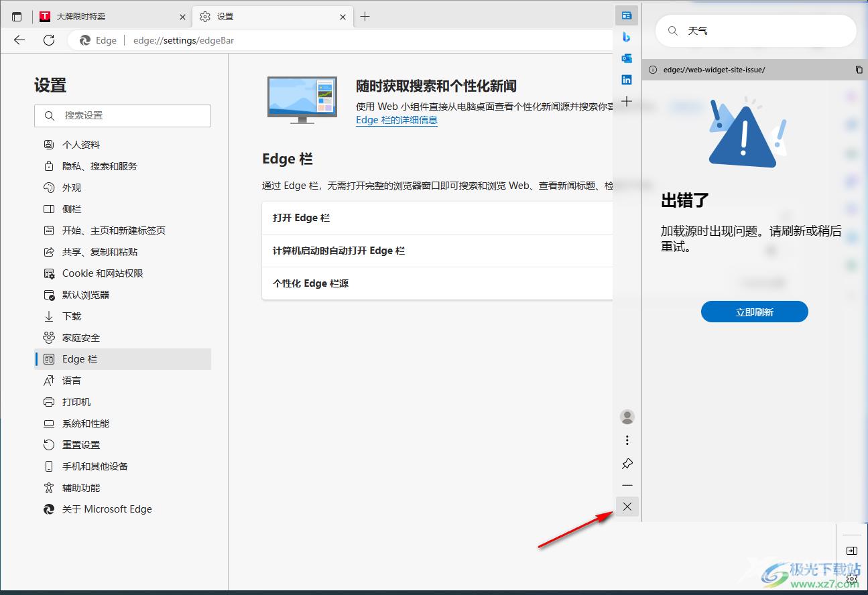Open 个人资料 settings
Viewport: 868px width, 595px height.
[x=123, y=145]
